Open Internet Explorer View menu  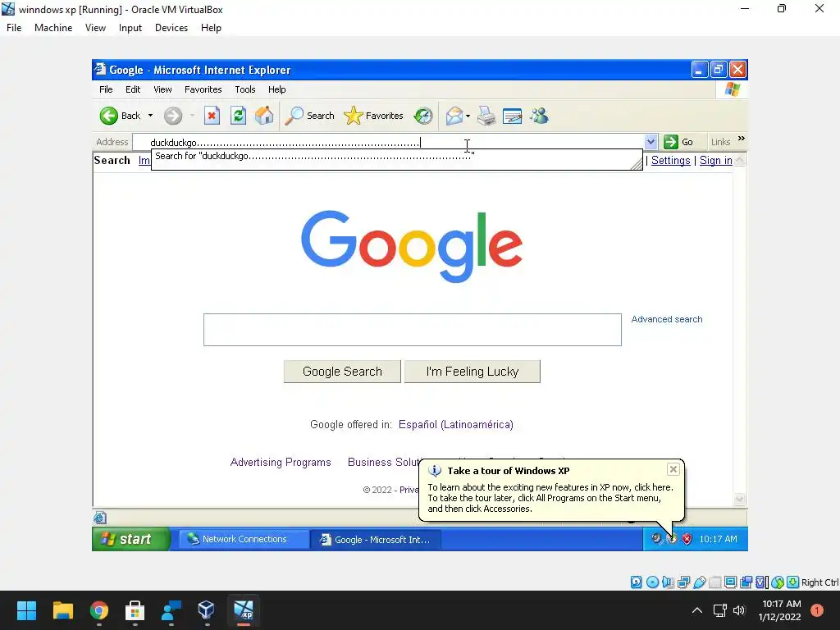[x=163, y=89]
